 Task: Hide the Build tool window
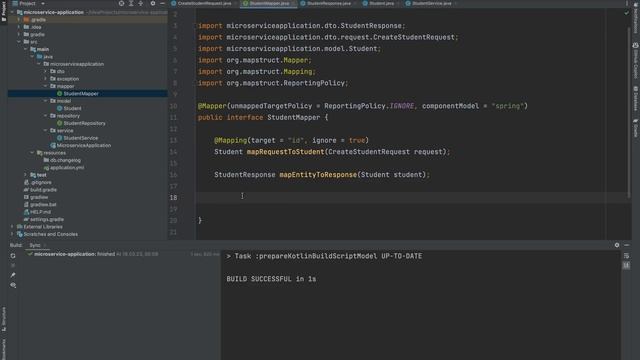(627, 245)
